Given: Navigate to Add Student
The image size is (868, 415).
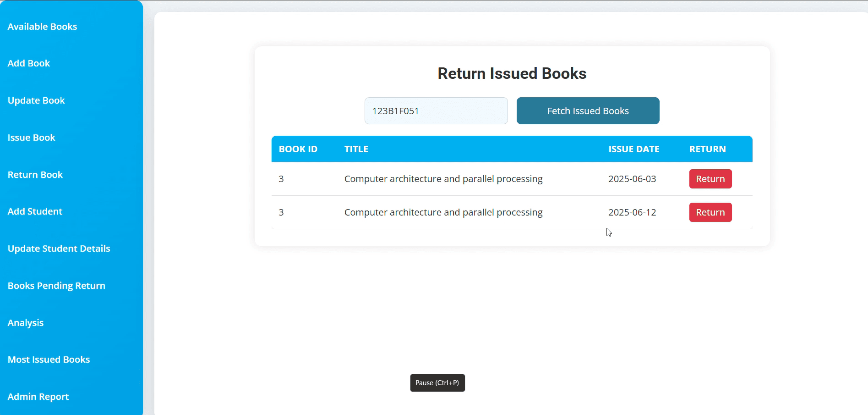Looking at the screenshot, I should click(x=35, y=211).
